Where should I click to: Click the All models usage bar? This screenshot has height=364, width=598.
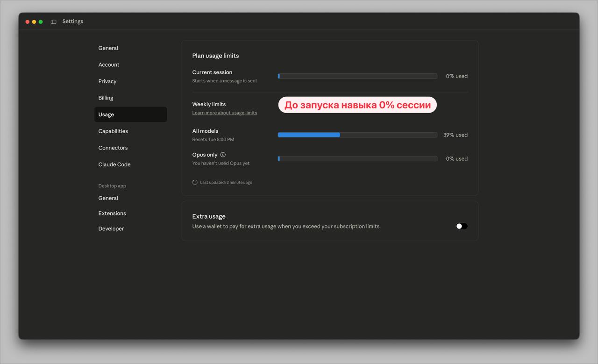click(x=357, y=135)
